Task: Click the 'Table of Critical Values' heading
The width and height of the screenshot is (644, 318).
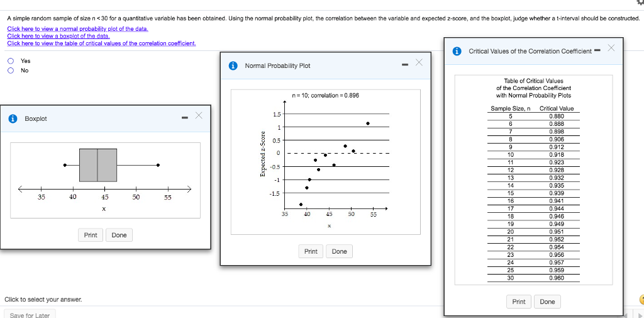Action: 533,81
